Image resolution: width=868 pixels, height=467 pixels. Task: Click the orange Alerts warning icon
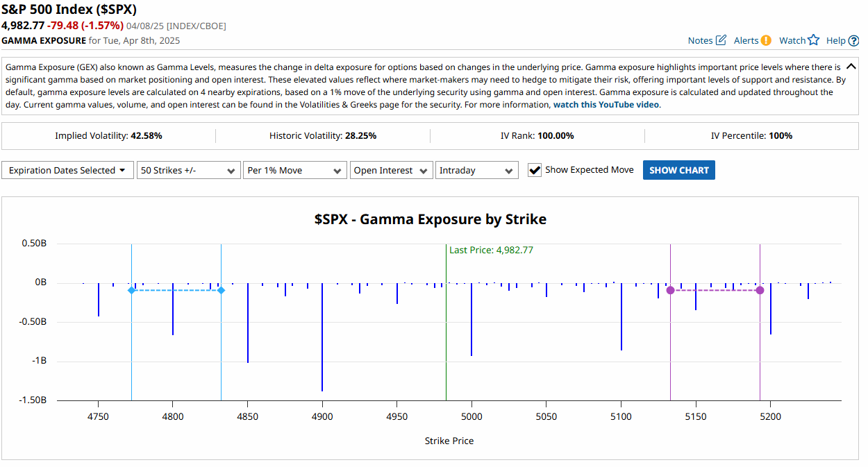point(766,40)
